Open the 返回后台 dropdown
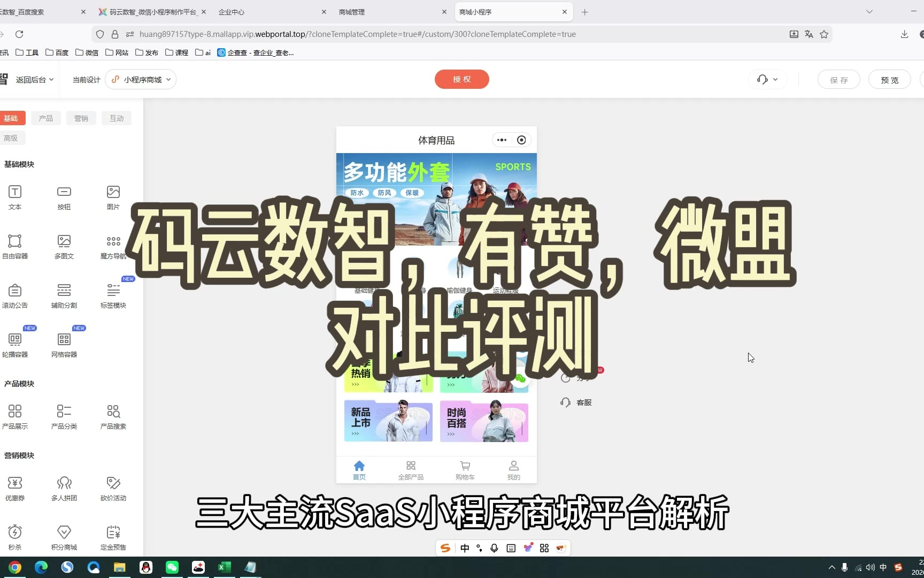The width and height of the screenshot is (924, 578). (35, 80)
